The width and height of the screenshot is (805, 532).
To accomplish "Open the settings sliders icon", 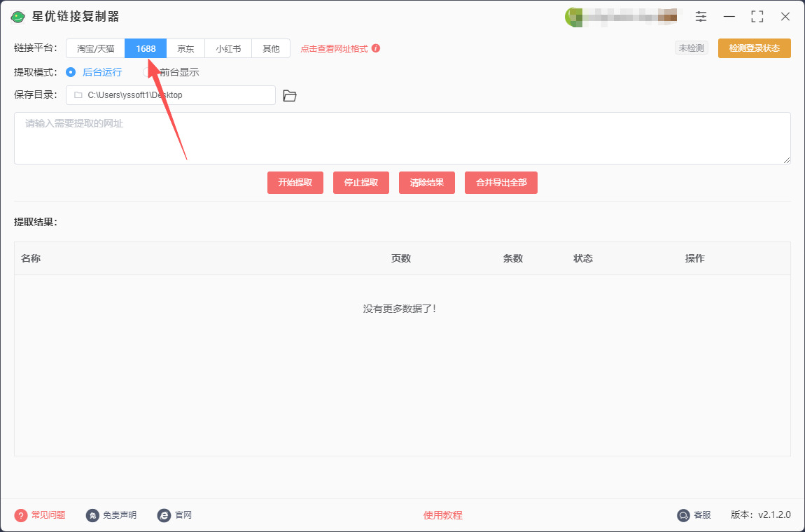I will [x=701, y=16].
